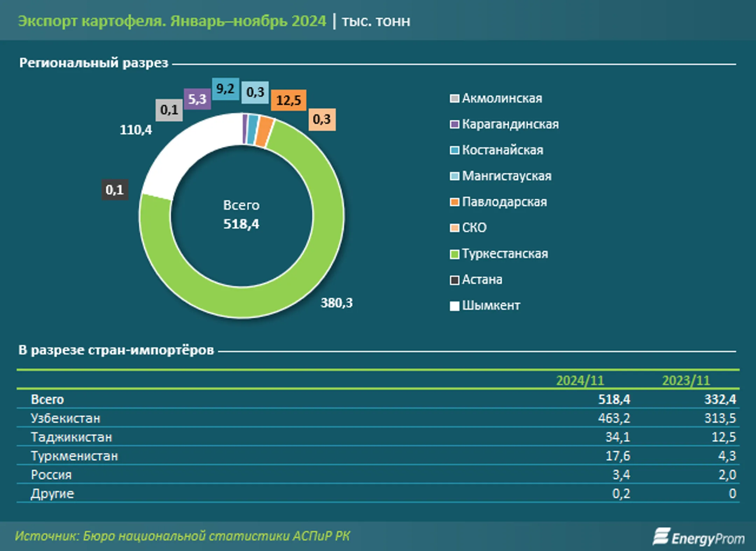Click the СКО peach legend swatch
The width and height of the screenshot is (756, 551).
tap(454, 228)
